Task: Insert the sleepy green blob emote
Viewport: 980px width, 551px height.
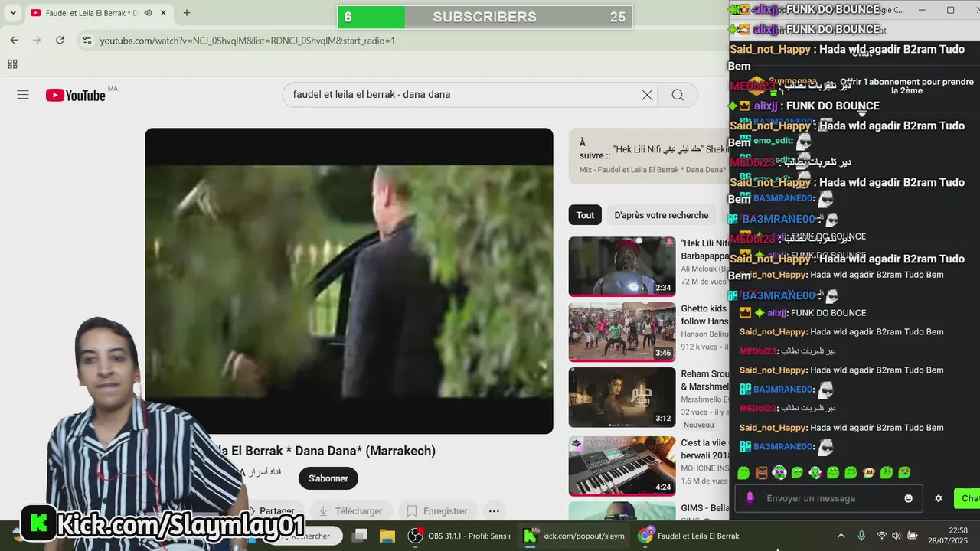Action: (x=743, y=473)
